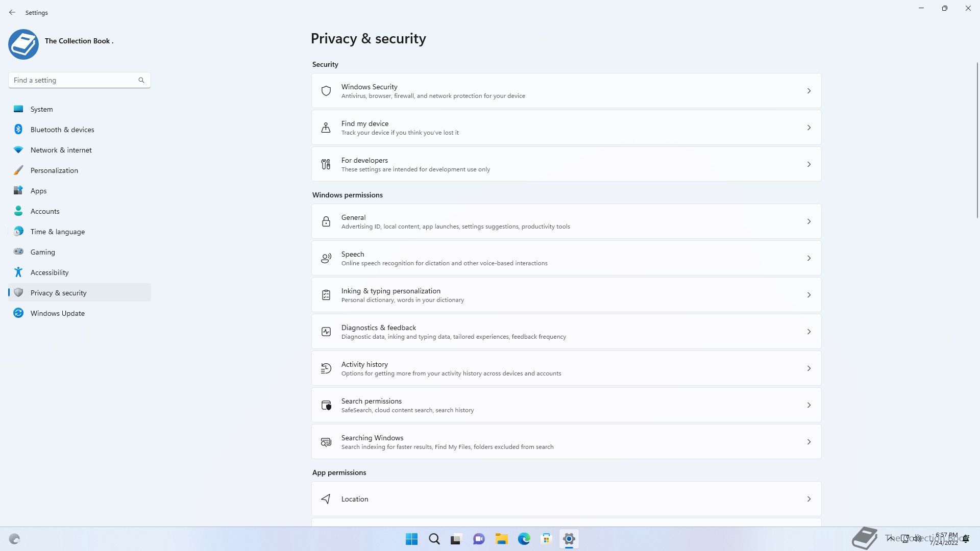The image size is (980, 551).
Task: Click the Find my device person icon
Action: pyautogui.click(x=326, y=128)
